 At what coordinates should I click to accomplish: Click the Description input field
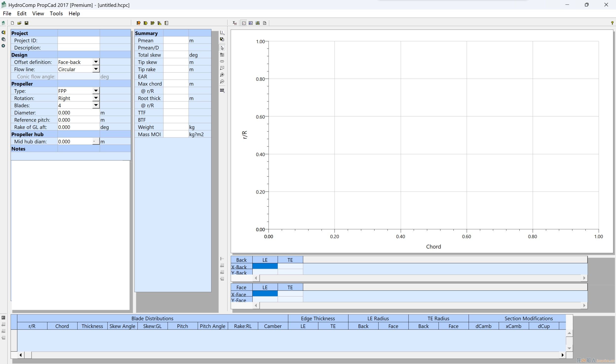(79, 48)
